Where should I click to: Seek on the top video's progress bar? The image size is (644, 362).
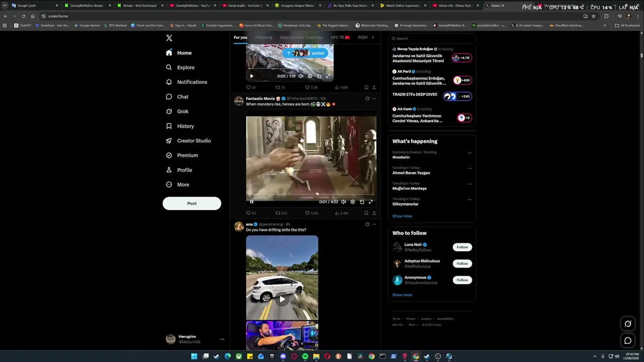tap(289, 68)
